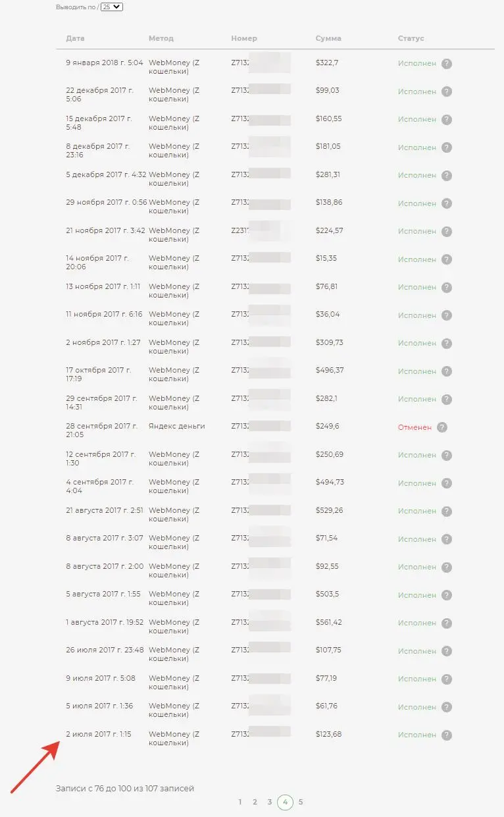Click question mark beside $123,68 row
Screen dimensions: 504x817
click(447, 735)
